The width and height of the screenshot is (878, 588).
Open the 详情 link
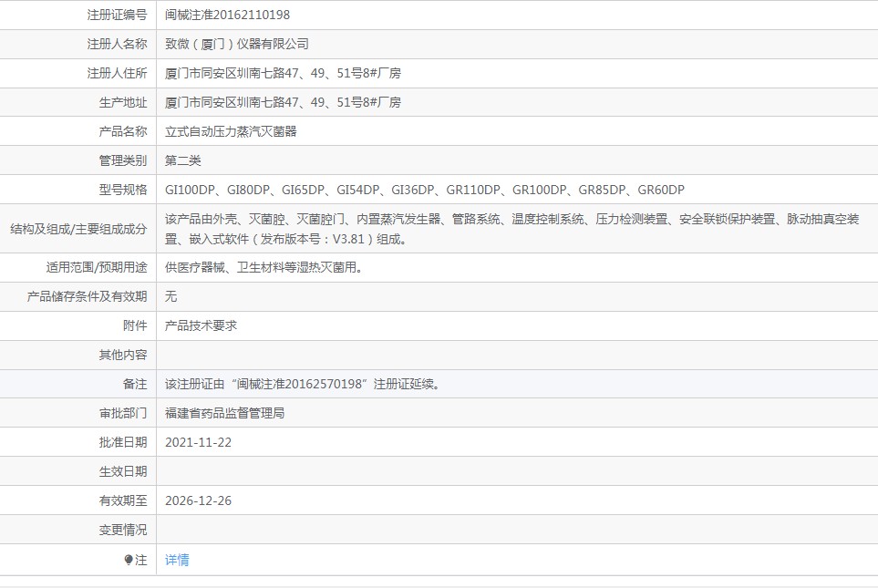click(x=177, y=560)
